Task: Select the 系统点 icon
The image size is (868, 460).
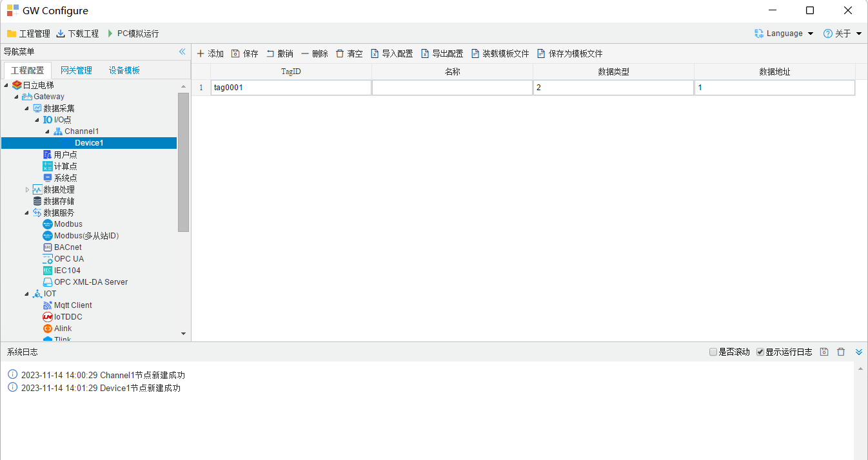Action: (48, 178)
